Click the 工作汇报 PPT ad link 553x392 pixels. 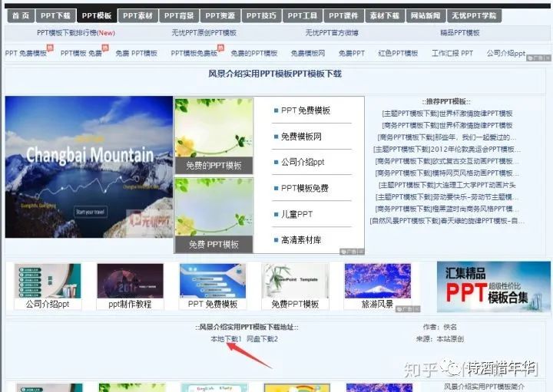(452, 53)
